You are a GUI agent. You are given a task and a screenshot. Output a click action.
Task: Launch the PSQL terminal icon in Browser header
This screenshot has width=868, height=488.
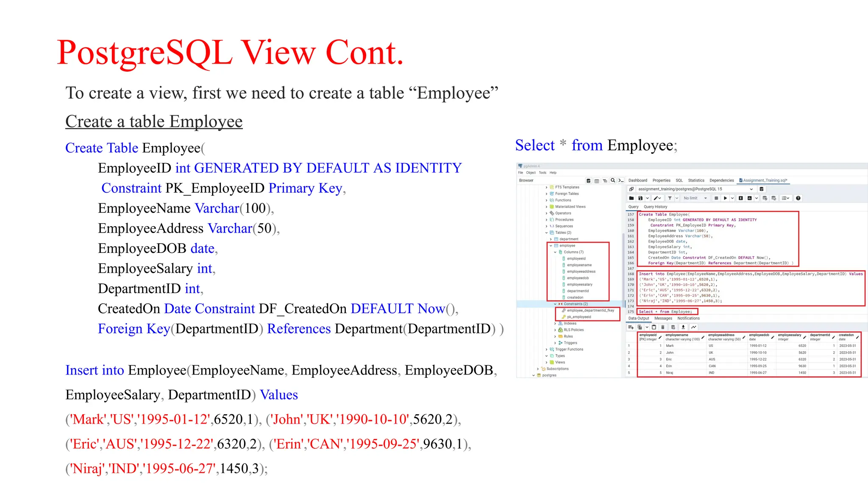coord(621,180)
